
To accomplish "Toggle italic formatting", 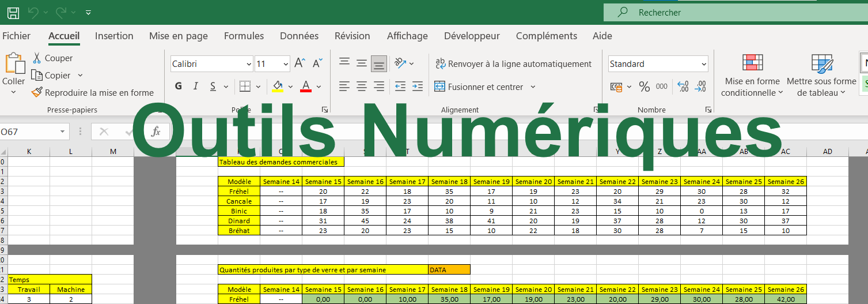I will (x=195, y=87).
